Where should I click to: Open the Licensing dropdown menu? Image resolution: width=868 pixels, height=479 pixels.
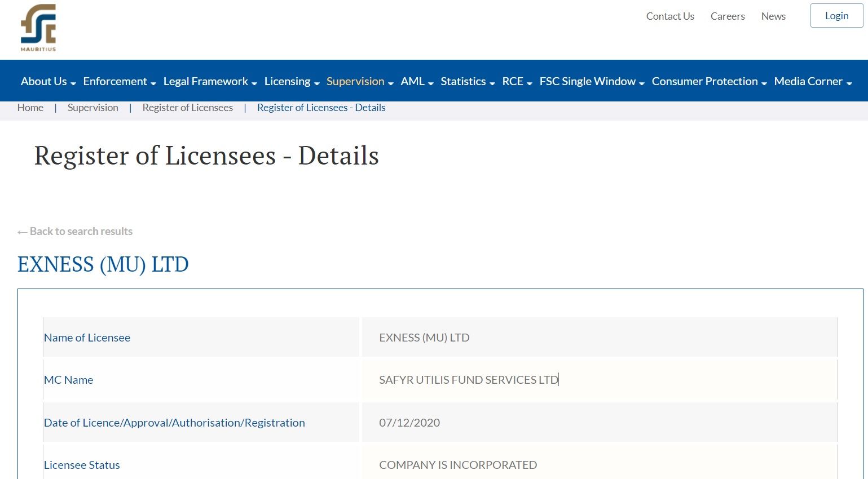tap(292, 81)
